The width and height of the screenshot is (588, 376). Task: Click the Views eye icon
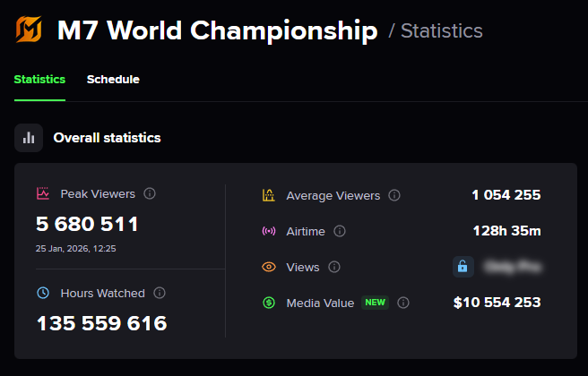tap(268, 267)
